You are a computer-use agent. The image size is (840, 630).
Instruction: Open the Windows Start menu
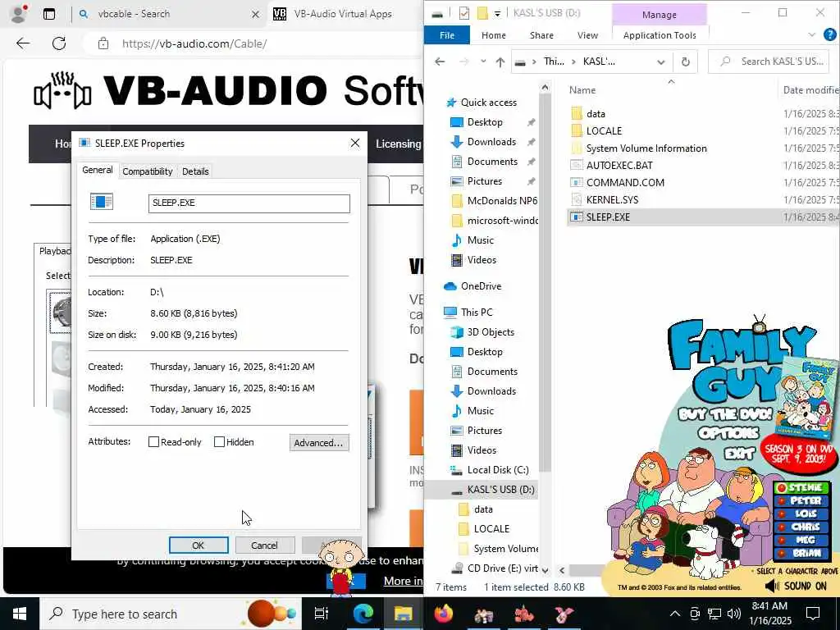pos(20,614)
